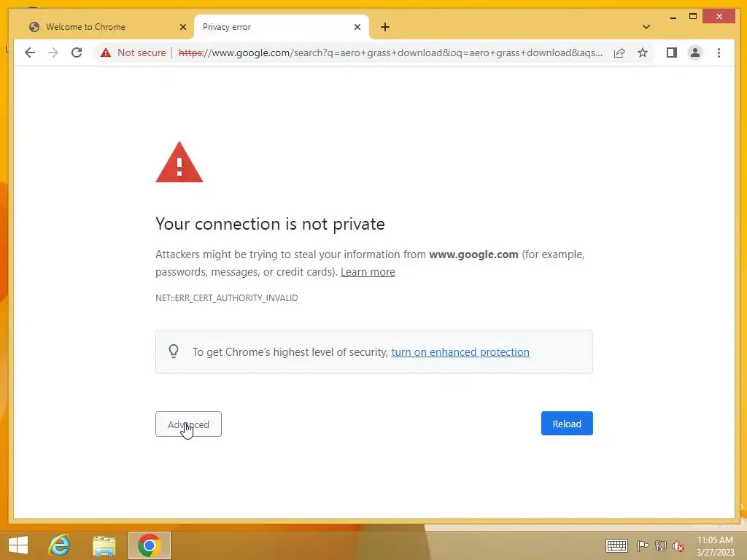This screenshot has height=560, width=747.
Task: Open File Explorer from the taskbar
Action: (104, 545)
